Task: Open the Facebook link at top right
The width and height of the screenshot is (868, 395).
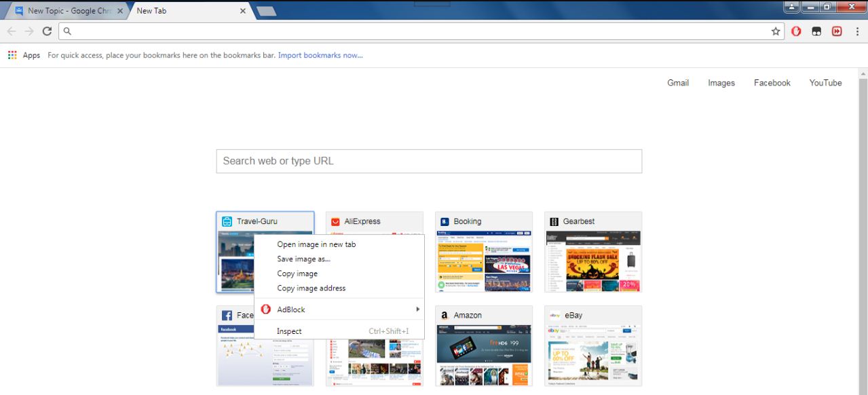Action: [x=772, y=83]
